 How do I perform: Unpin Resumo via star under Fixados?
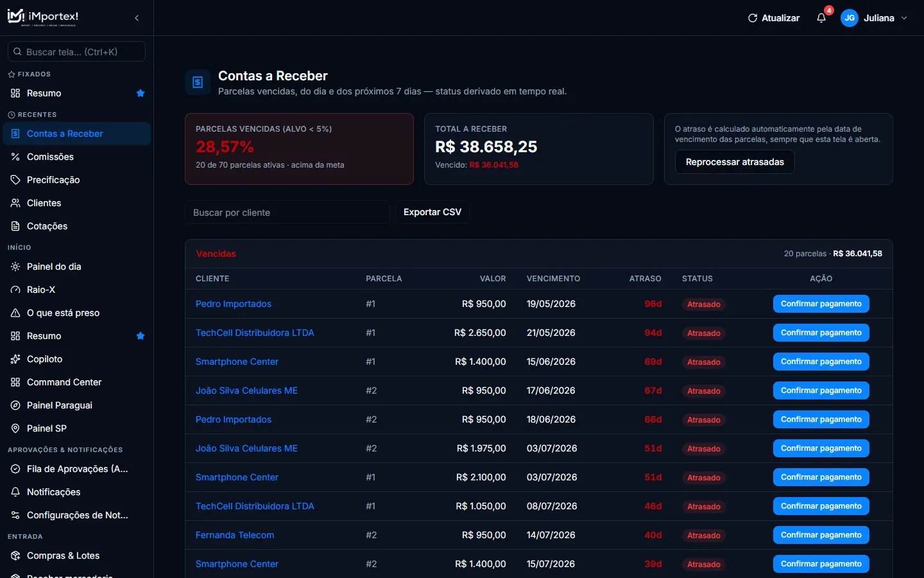(141, 93)
